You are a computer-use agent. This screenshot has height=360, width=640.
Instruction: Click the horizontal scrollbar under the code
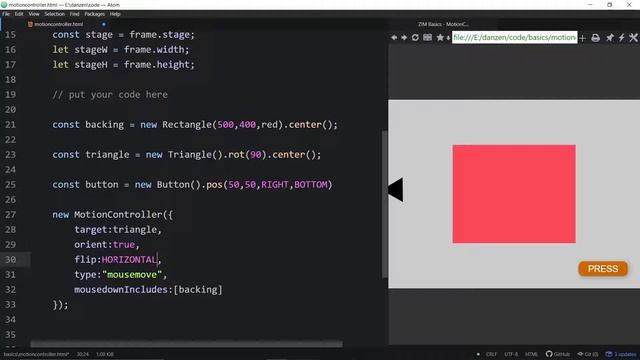(186, 344)
